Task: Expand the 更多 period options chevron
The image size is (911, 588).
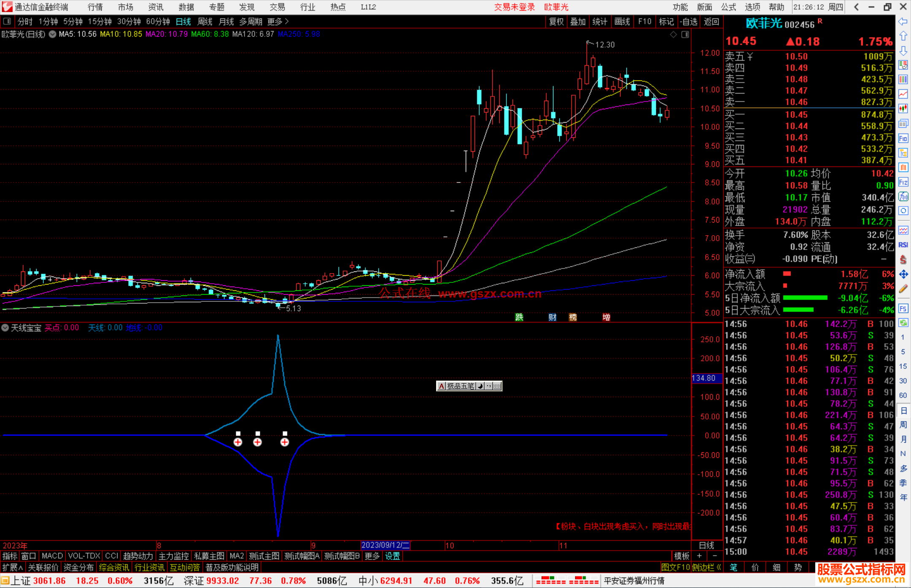Action: click(x=287, y=21)
